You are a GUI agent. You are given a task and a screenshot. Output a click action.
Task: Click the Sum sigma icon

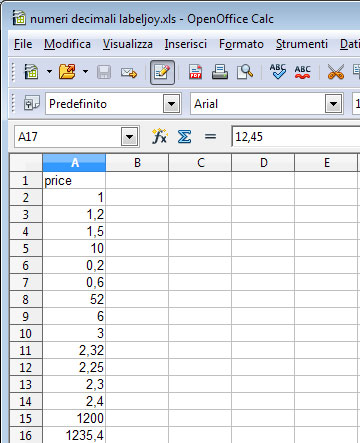tap(184, 136)
